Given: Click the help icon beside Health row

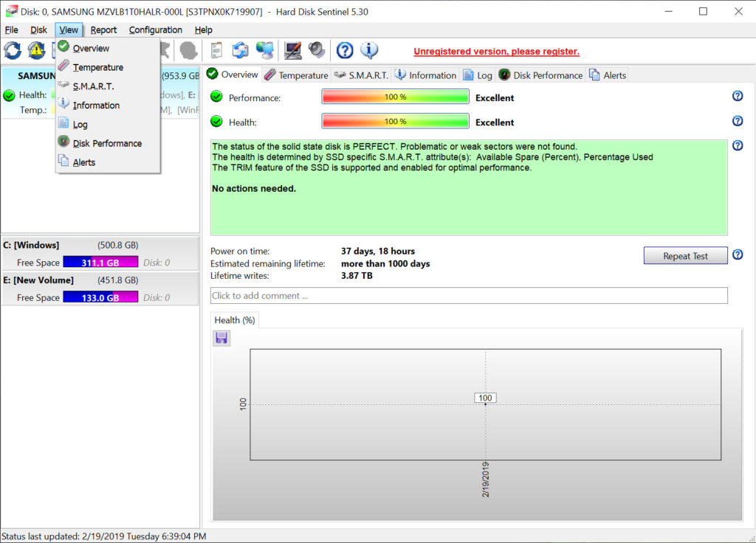Looking at the screenshot, I should [738, 120].
